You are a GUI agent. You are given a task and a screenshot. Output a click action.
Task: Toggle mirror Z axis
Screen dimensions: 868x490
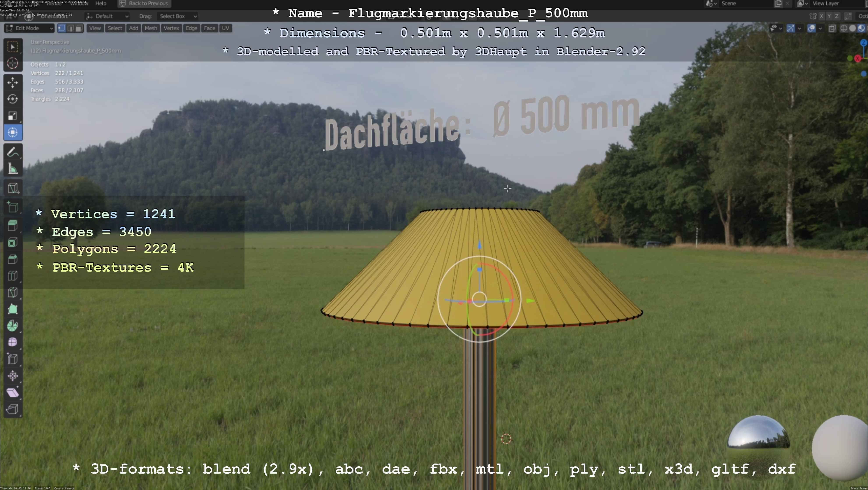point(836,16)
